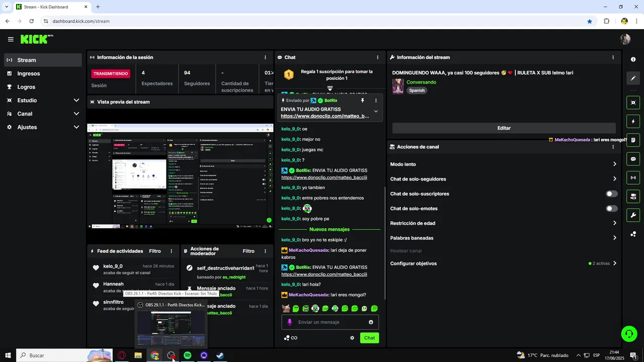The image size is (644, 362).
Task: Open options menu of Feed de actividades
Action: pos(171,251)
